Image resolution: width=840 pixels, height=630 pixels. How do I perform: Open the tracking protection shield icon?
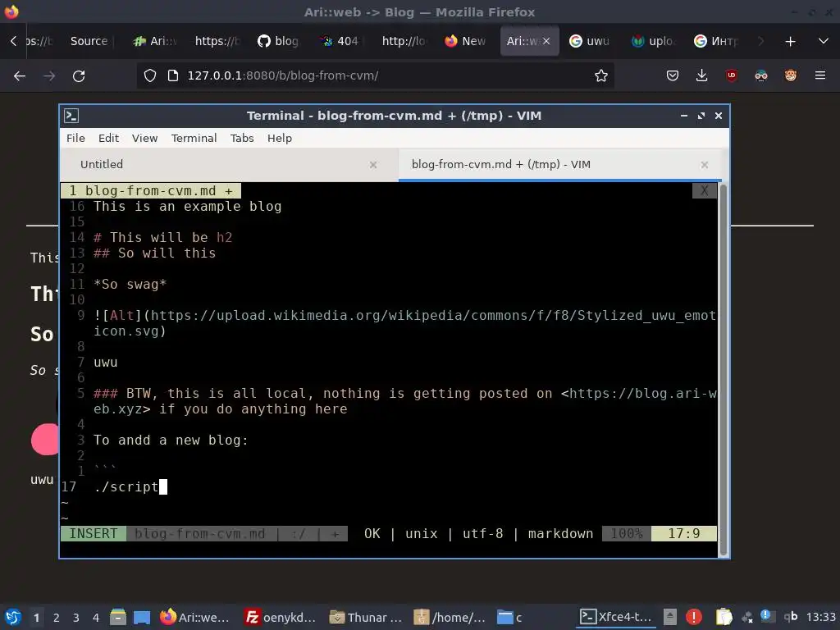(x=150, y=75)
